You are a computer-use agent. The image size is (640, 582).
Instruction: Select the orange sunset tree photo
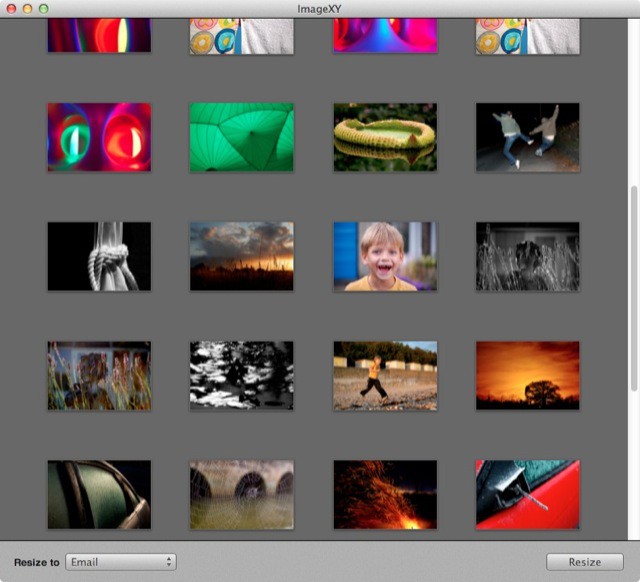click(527, 375)
